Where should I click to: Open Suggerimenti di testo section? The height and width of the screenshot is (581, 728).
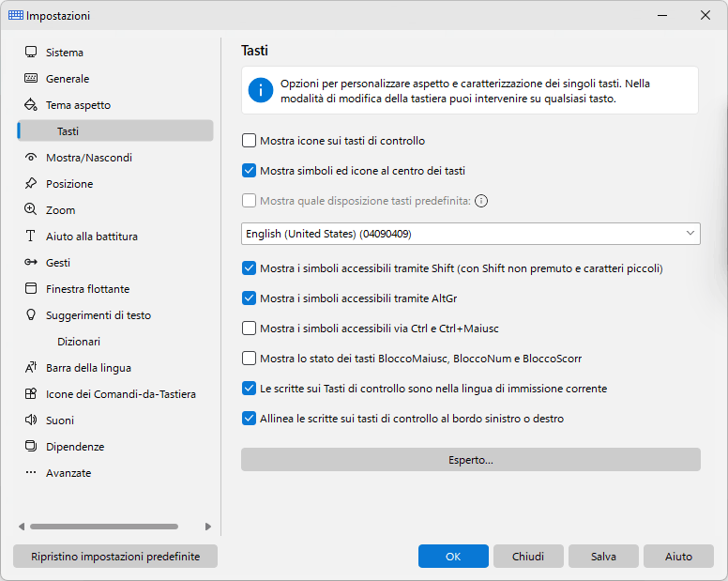pos(115,315)
